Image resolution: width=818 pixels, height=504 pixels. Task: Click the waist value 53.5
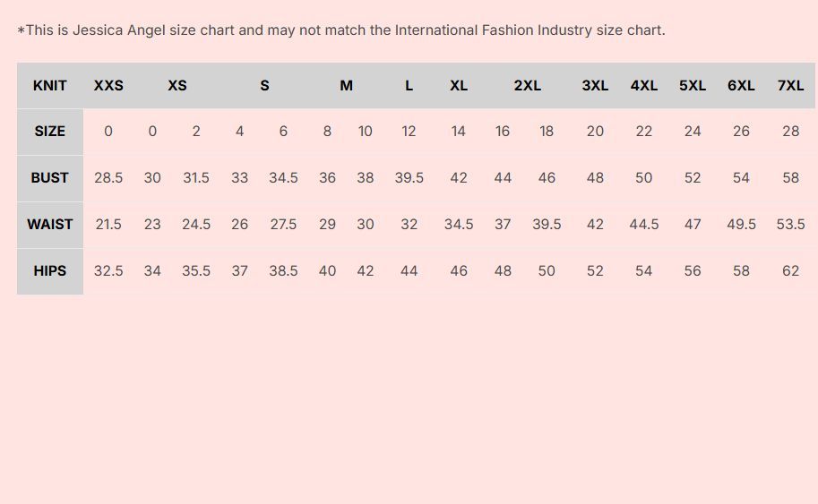coord(790,224)
